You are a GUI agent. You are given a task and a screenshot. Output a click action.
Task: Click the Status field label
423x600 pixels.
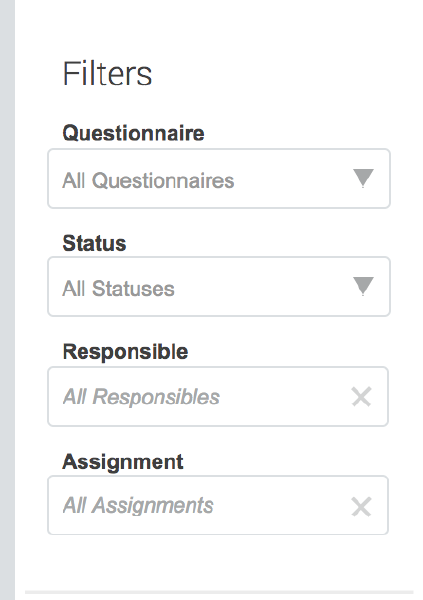pos(94,243)
